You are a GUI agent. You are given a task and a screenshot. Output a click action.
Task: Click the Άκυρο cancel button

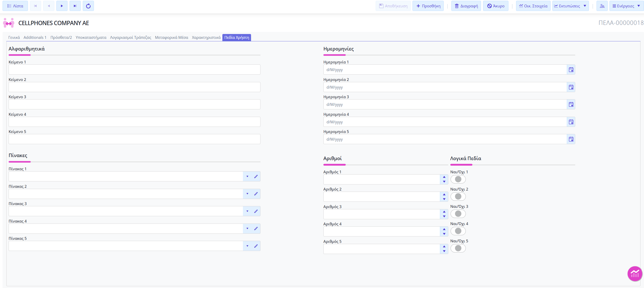point(496,6)
